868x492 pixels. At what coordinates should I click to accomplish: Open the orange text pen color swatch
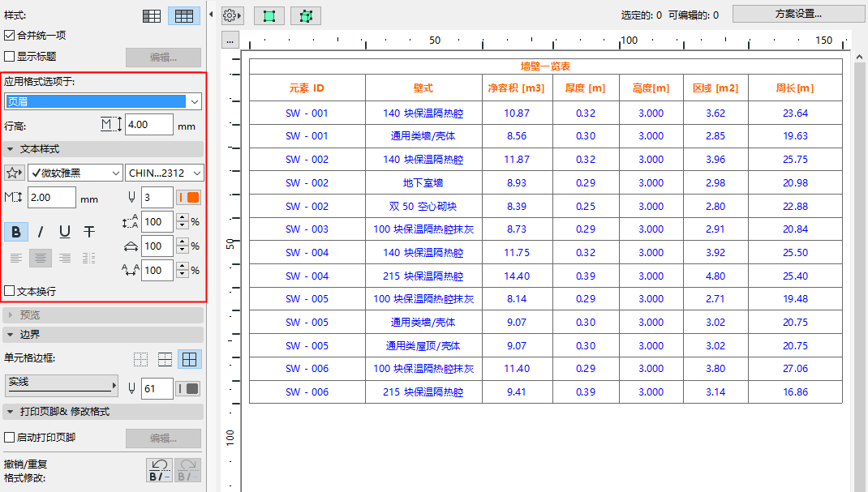click(189, 197)
